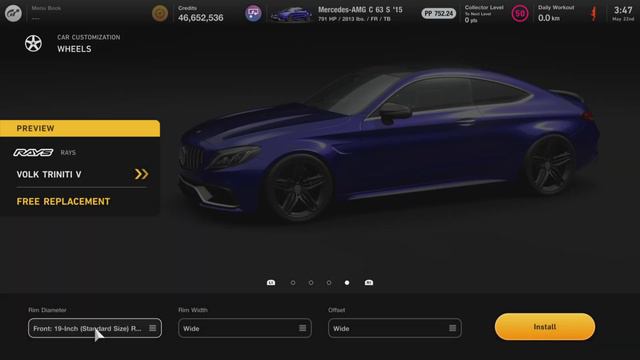Click the gold credits coin icon
Viewport: 640px width, 360px height.
point(160,13)
